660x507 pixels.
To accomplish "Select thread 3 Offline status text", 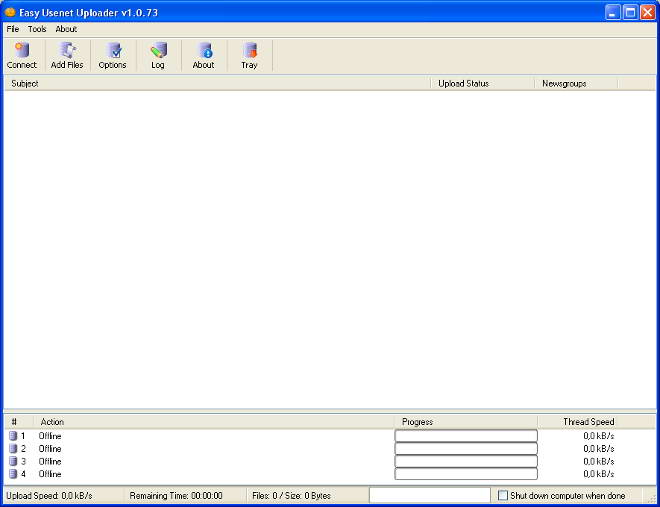I will [50, 461].
